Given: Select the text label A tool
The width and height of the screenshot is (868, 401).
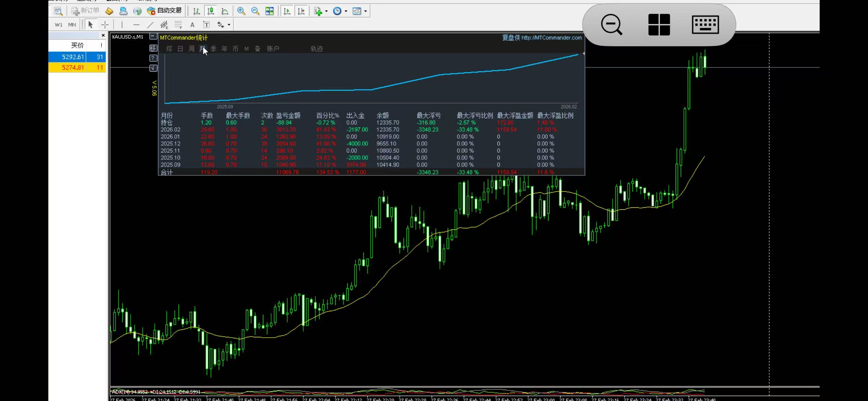Looking at the screenshot, I should point(192,25).
